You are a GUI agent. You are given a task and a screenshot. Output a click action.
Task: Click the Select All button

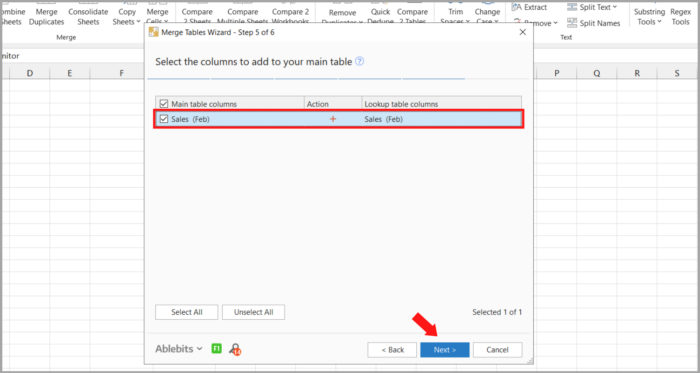click(187, 312)
